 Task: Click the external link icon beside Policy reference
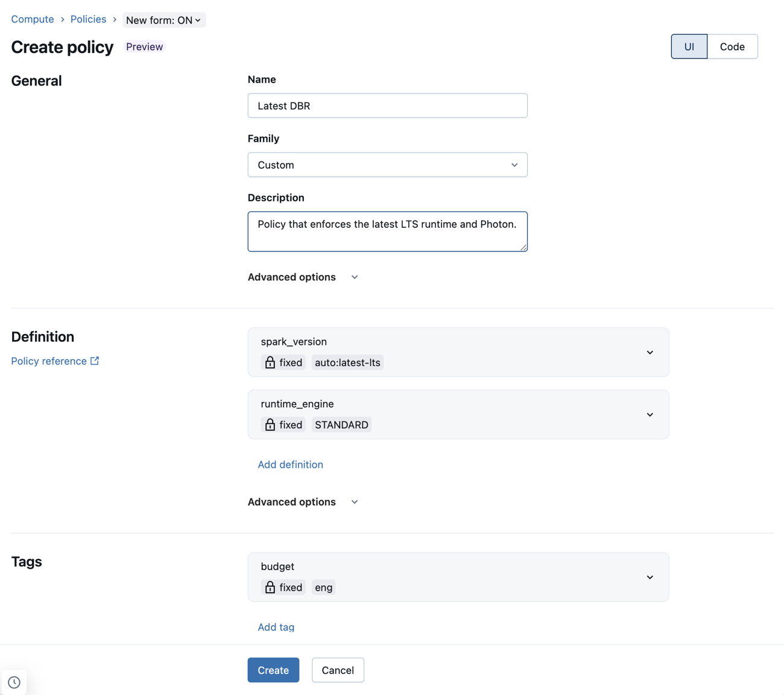coord(95,360)
